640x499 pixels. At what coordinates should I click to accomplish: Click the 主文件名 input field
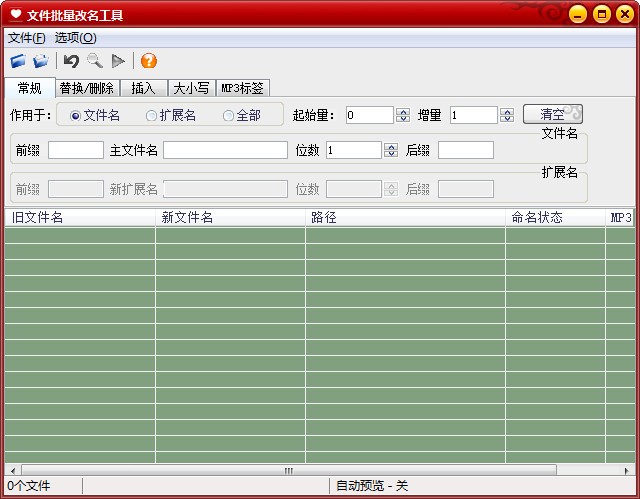225,150
